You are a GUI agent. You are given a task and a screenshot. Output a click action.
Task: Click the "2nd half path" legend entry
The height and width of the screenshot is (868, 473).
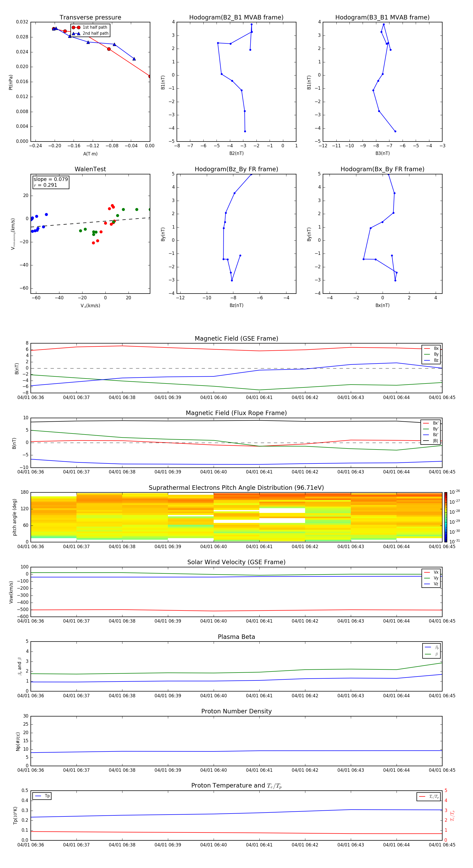point(90,33)
